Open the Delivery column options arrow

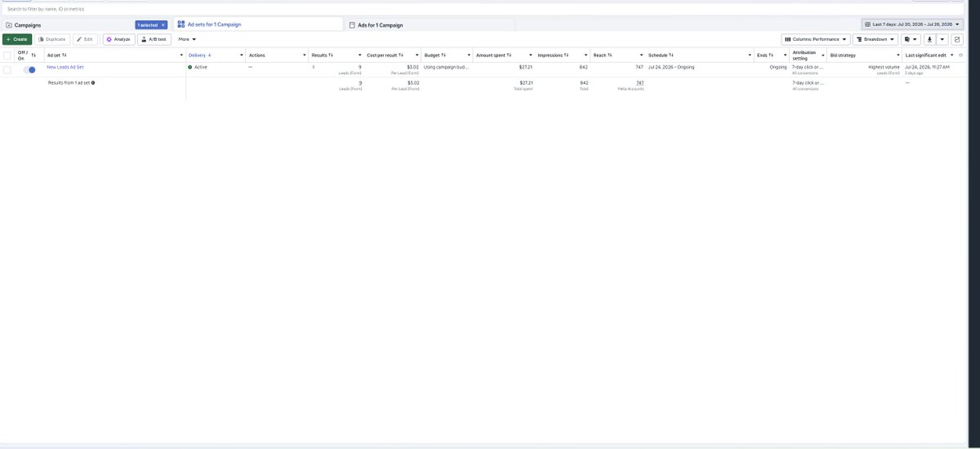point(242,55)
